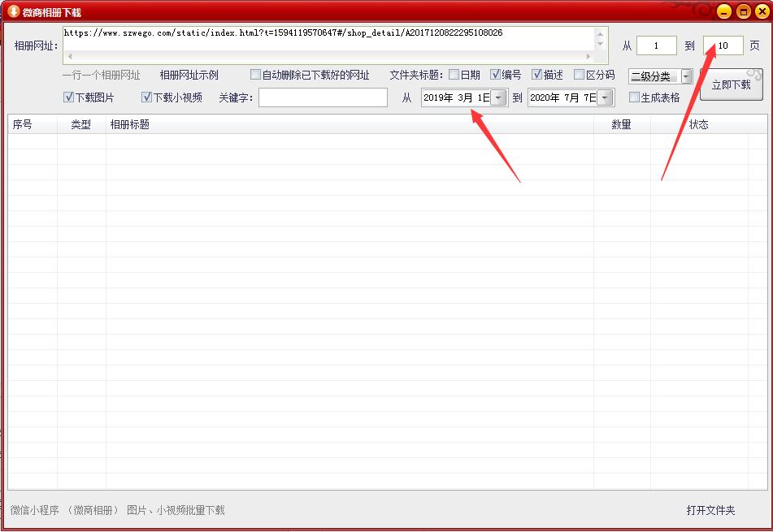The image size is (773, 532).
Task: Open the 二级分类 dropdown
Action: pos(686,76)
